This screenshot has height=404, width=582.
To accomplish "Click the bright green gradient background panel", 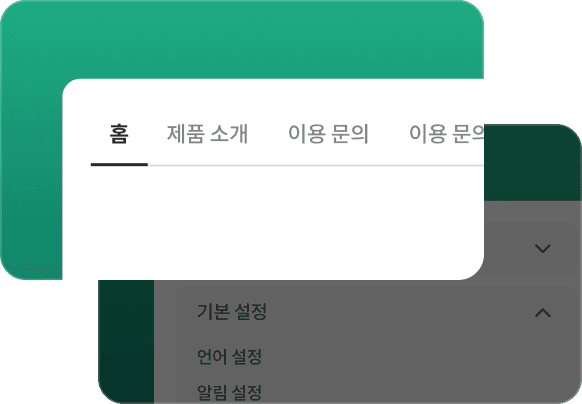I will [x=241, y=39].
